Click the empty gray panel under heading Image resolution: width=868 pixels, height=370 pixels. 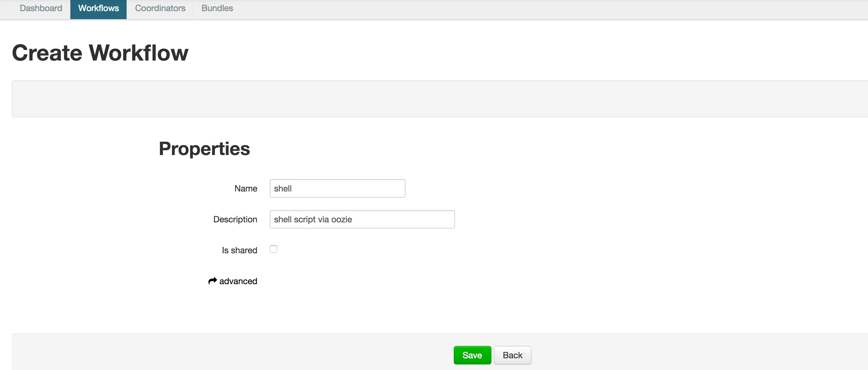[x=438, y=99]
